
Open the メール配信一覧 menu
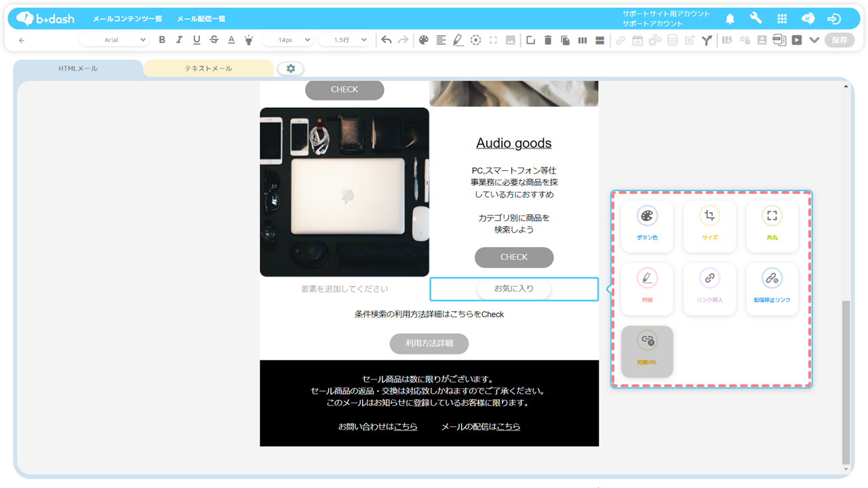pos(201,19)
